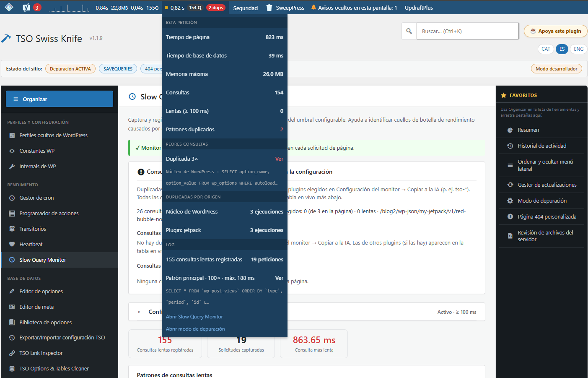Click the Transitorios database icon

(12, 229)
